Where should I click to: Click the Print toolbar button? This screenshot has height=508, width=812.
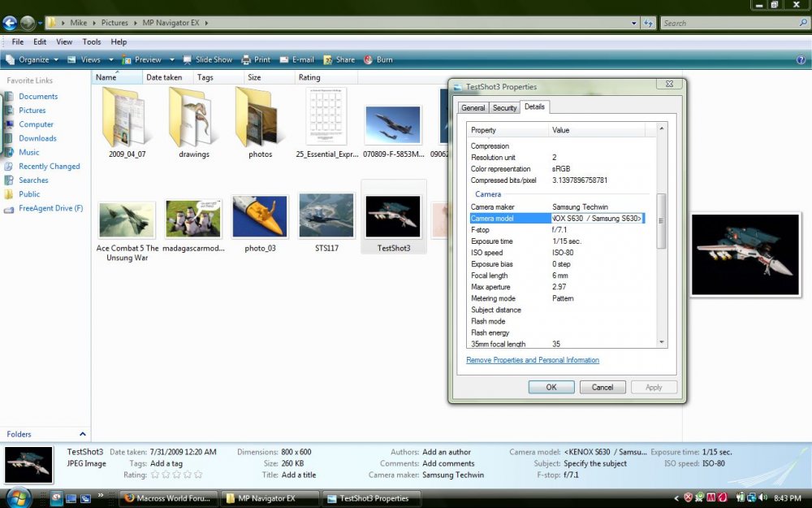point(256,59)
